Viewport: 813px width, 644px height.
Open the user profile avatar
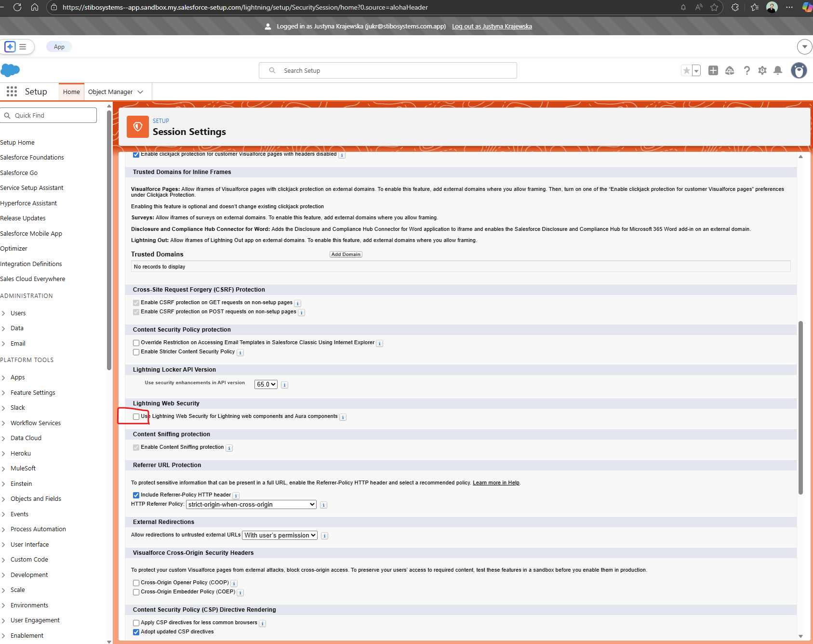799,71
